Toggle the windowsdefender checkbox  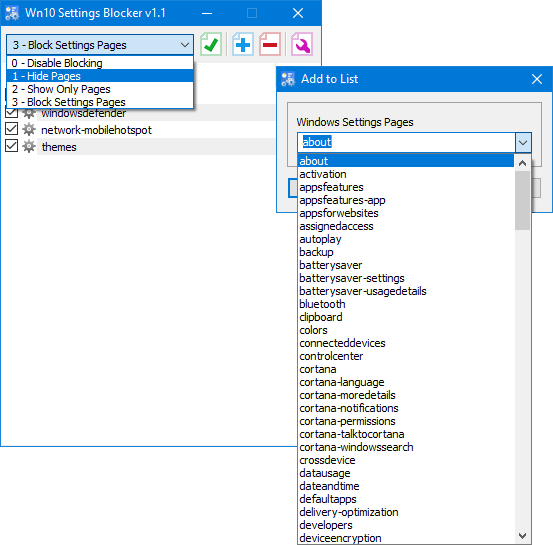coord(11,113)
